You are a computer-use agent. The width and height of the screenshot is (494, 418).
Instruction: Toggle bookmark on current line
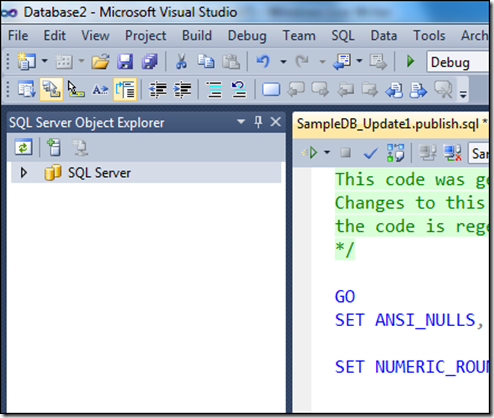271,90
